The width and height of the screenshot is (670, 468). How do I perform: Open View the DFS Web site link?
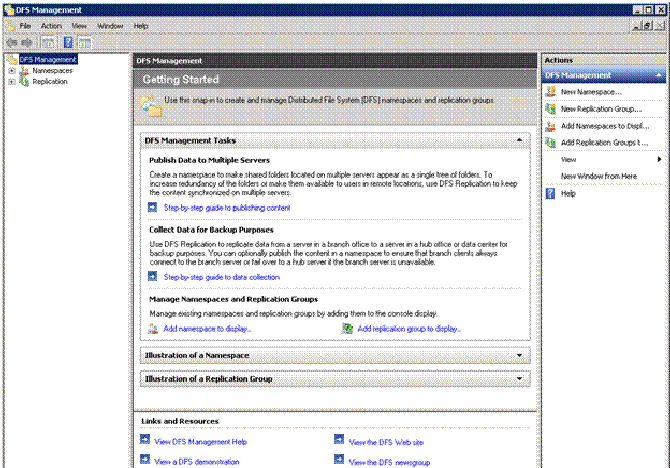[386, 442]
